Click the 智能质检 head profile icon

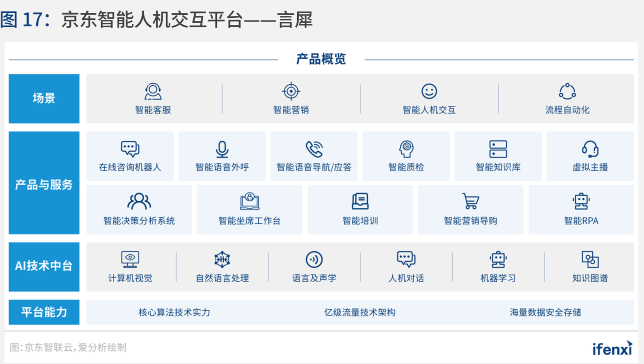point(406,149)
